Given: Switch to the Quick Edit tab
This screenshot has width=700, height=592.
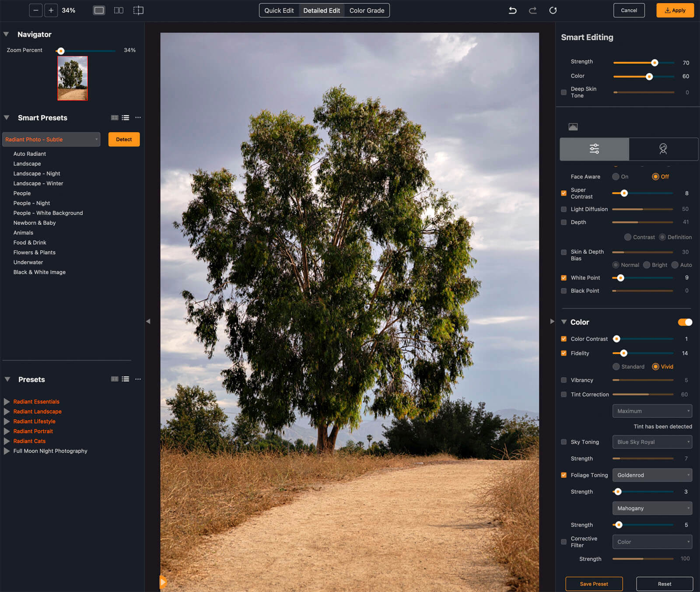Looking at the screenshot, I should pos(279,11).
